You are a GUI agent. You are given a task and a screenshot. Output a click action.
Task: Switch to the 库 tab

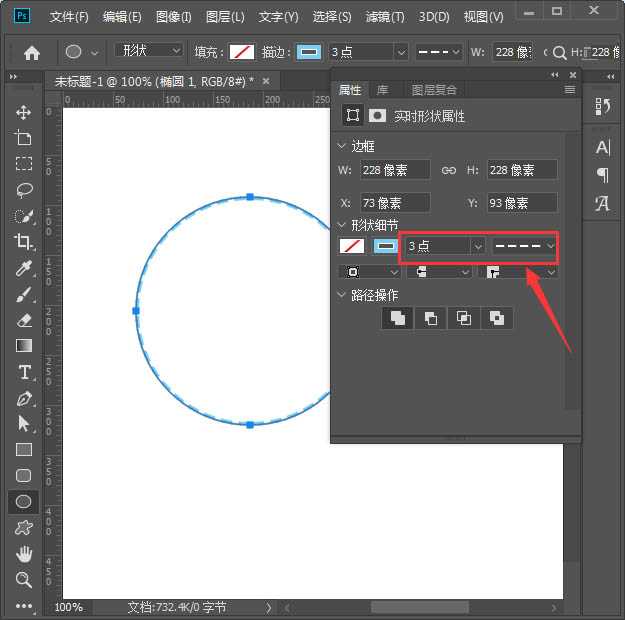[x=383, y=90]
